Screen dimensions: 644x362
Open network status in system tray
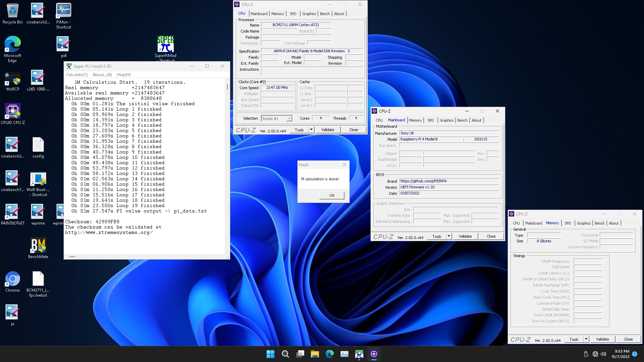595,354
